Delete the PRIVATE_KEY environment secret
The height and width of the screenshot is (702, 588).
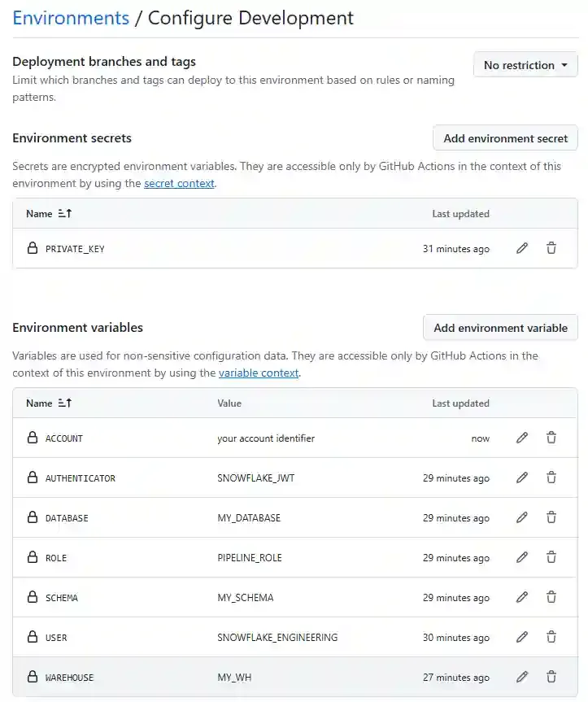pyautogui.click(x=551, y=248)
